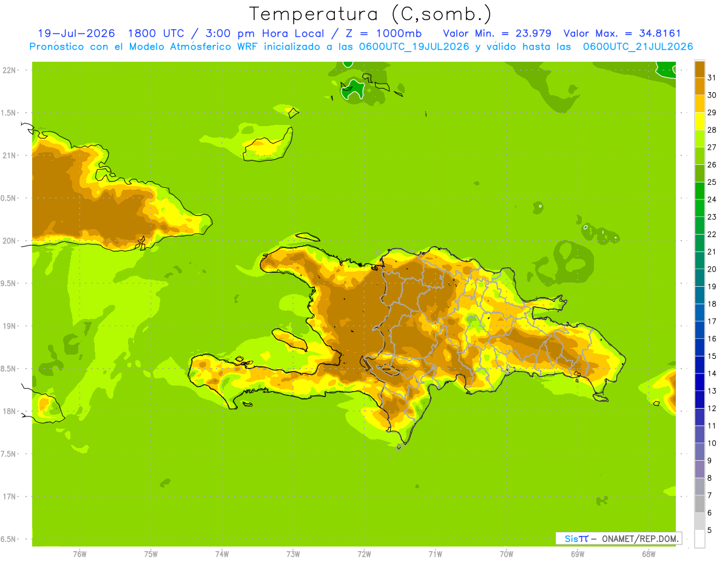Click the title "Temperatura (C,somb.)"
728x562 pixels.
pos(371,15)
